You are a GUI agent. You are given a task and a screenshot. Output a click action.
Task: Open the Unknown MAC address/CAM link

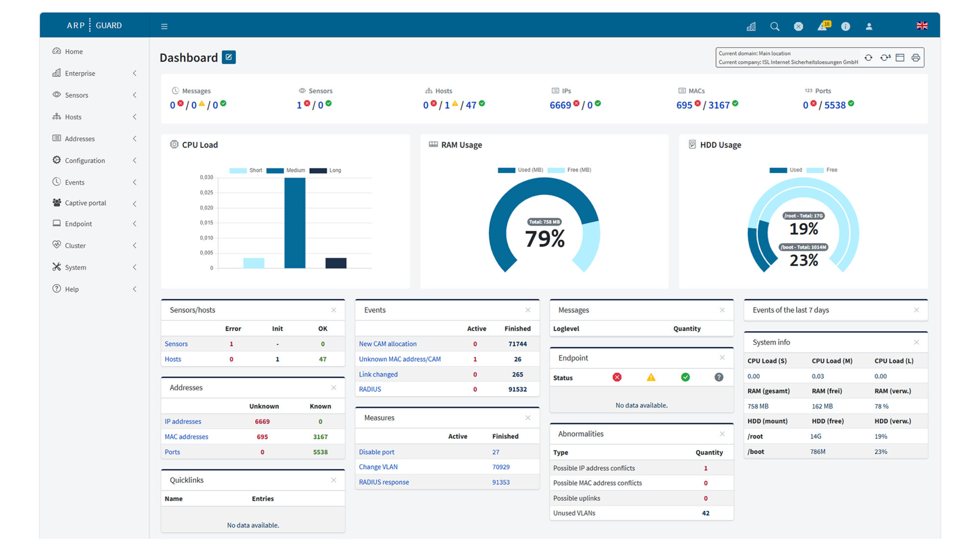click(x=399, y=359)
